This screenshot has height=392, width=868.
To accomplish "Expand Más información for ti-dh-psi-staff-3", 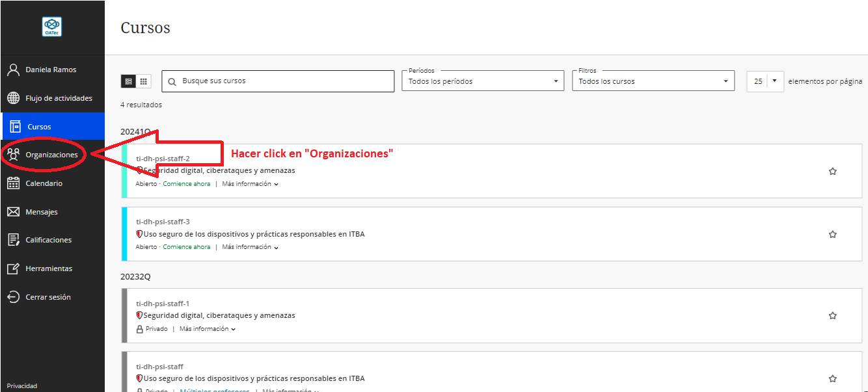I will click(x=250, y=247).
